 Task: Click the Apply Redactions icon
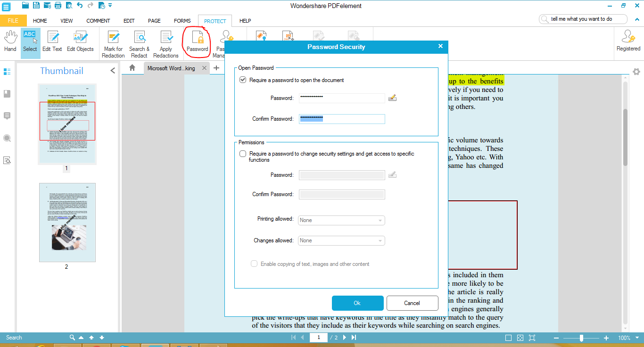click(x=166, y=44)
